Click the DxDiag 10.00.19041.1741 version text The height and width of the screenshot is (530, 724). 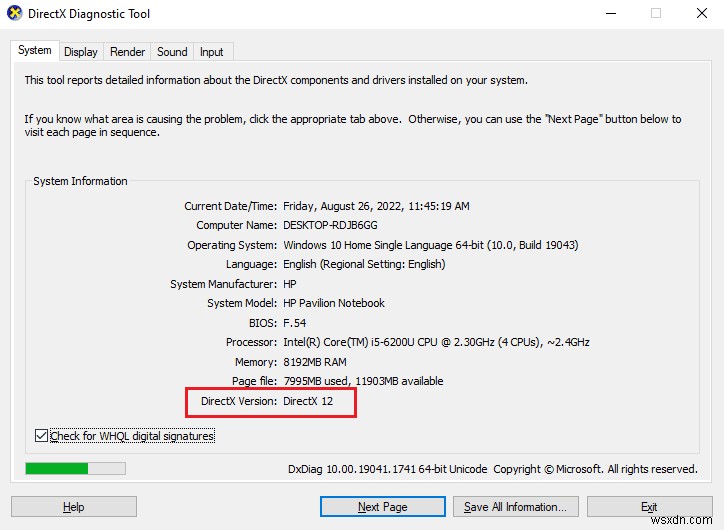tap(387, 469)
